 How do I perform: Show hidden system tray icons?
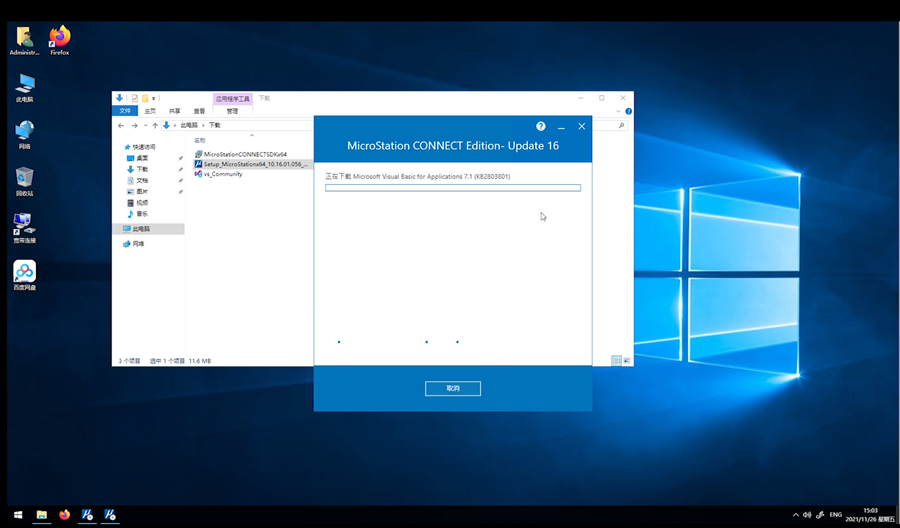pyautogui.click(x=796, y=515)
